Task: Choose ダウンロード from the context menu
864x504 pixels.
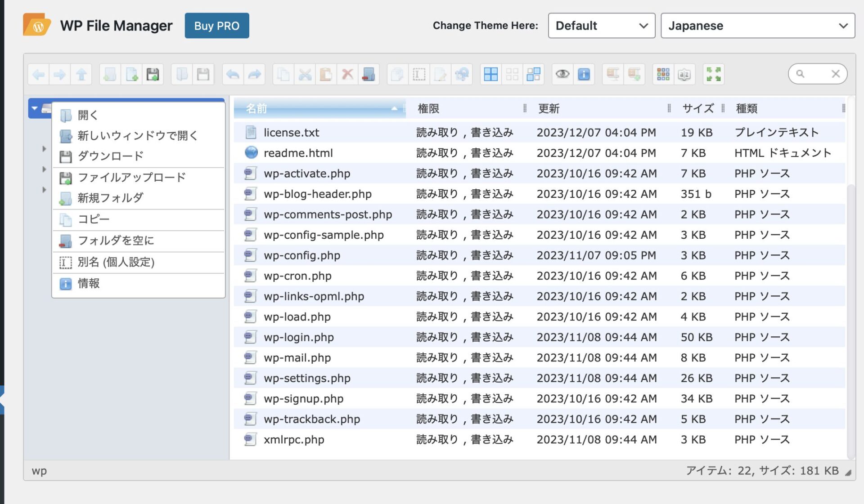Action: click(111, 156)
